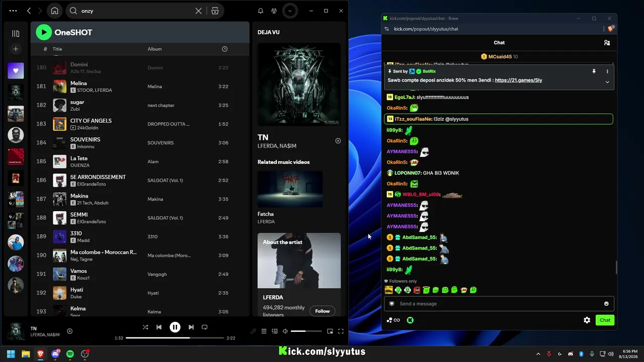Toggle shuffle playback

tap(145, 327)
